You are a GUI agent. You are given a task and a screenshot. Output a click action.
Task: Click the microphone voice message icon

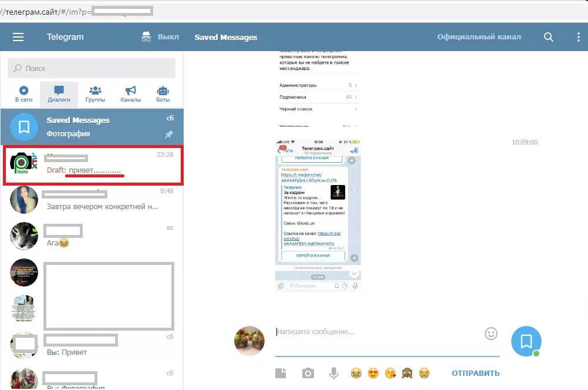click(x=334, y=373)
